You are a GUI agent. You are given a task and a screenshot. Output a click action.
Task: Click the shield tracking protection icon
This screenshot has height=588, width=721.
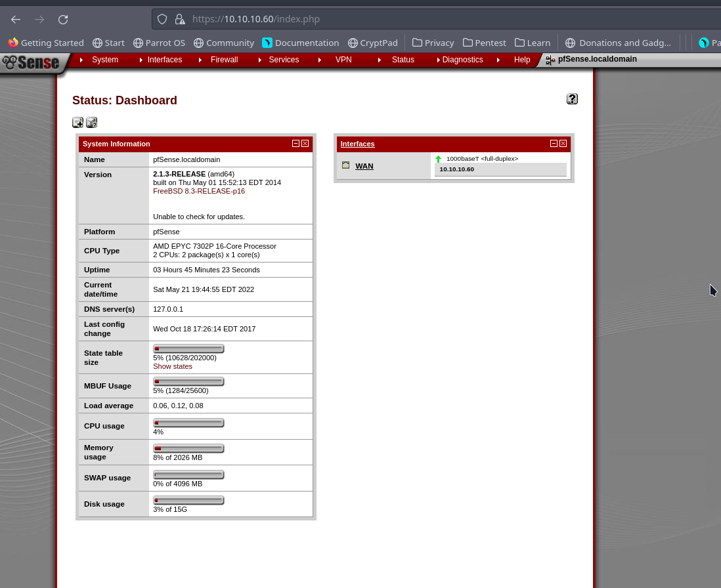pos(162,19)
